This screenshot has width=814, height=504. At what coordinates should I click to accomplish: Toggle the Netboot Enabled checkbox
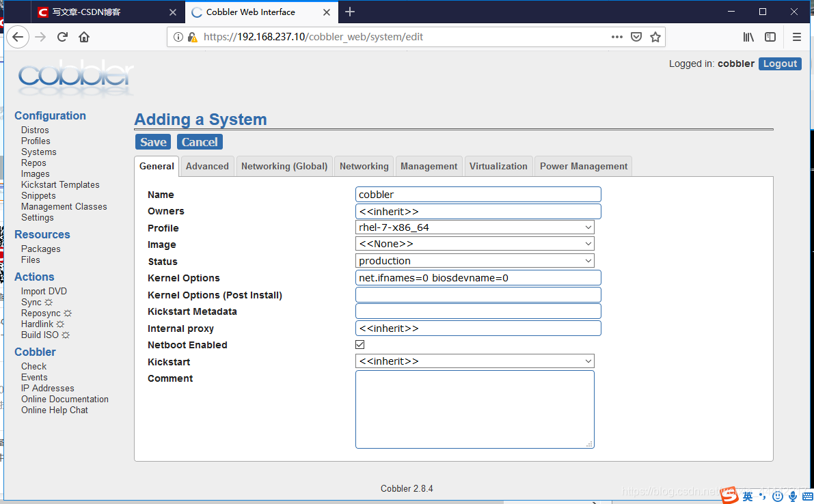tap(359, 344)
